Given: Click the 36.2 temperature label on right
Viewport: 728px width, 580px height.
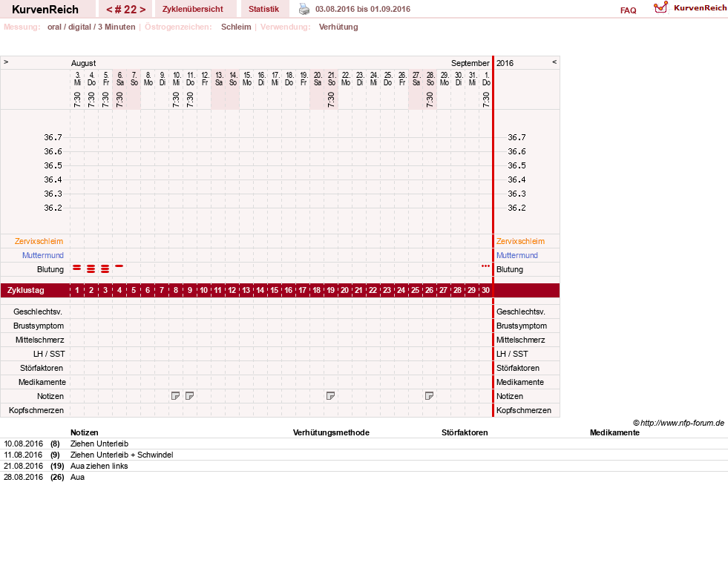Looking at the screenshot, I should point(517,208).
